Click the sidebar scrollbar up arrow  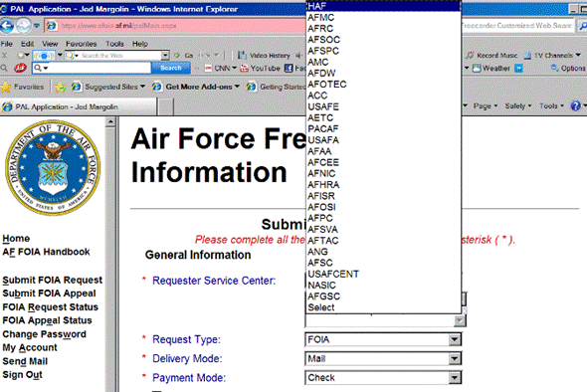coord(110,121)
